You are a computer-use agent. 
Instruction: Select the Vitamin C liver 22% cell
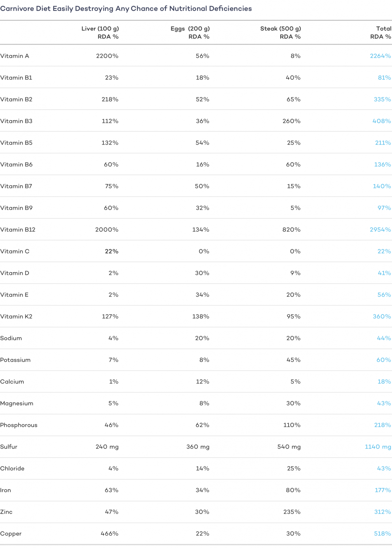tap(111, 251)
